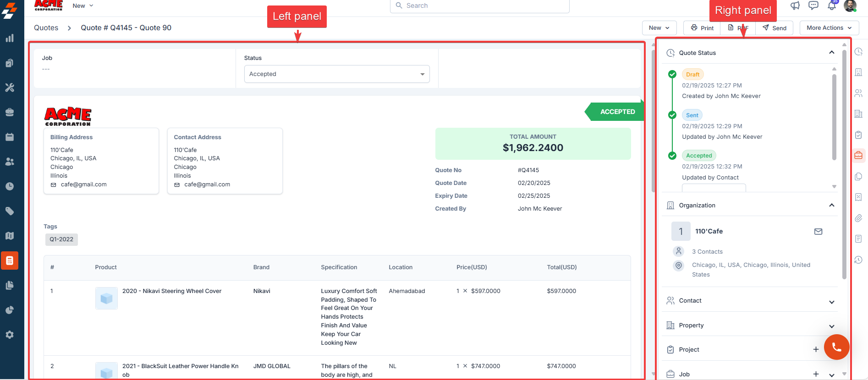Image resolution: width=868 pixels, height=380 pixels.
Task: Open the New button dropdown near Print
Action: coord(659,28)
